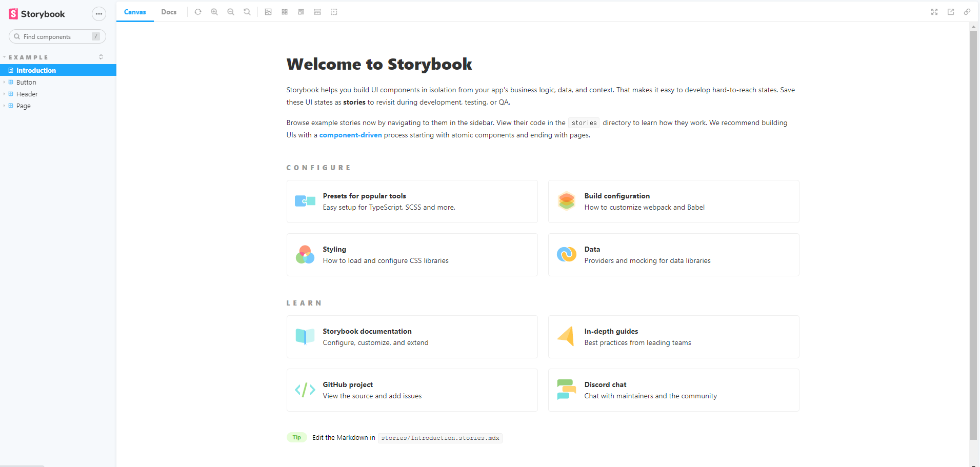
Task: Open the Styling card
Action: click(x=412, y=255)
